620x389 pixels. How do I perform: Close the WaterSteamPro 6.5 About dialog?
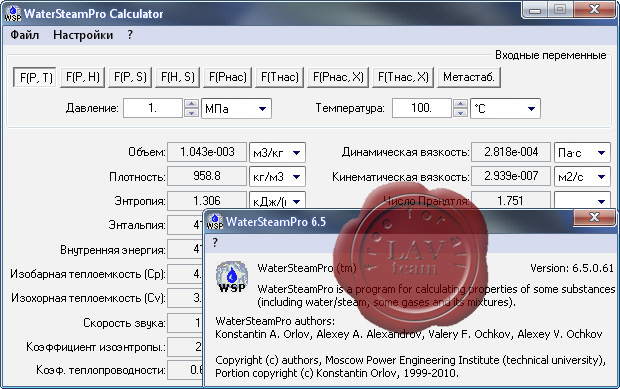click(x=594, y=217)
